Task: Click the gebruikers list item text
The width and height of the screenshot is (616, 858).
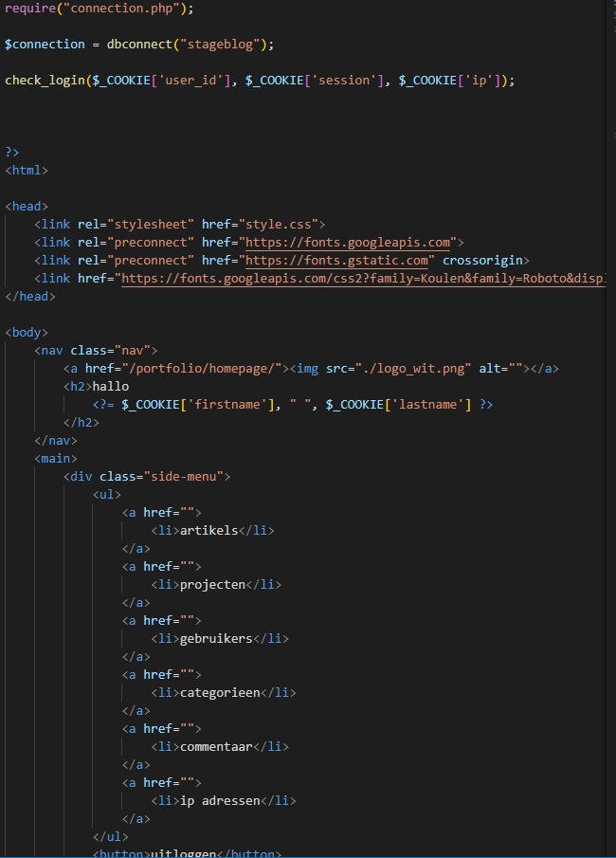Action: point(216,639)
